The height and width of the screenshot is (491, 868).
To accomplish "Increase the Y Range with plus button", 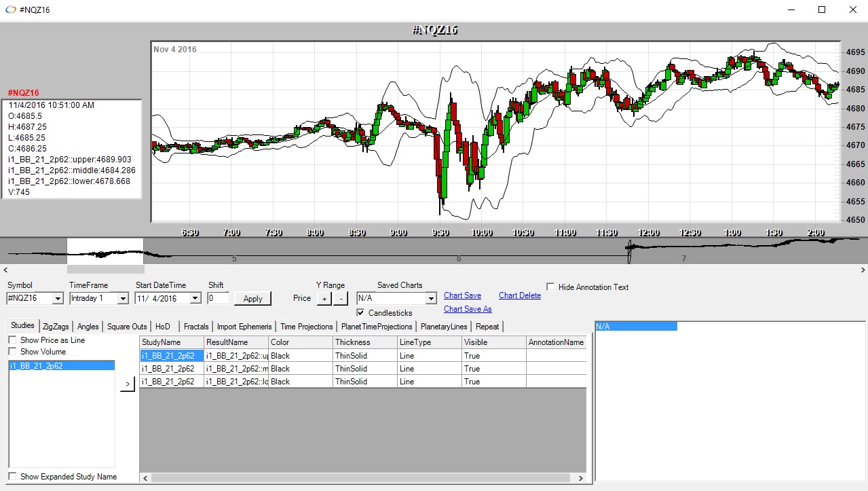I will point(324,298).
